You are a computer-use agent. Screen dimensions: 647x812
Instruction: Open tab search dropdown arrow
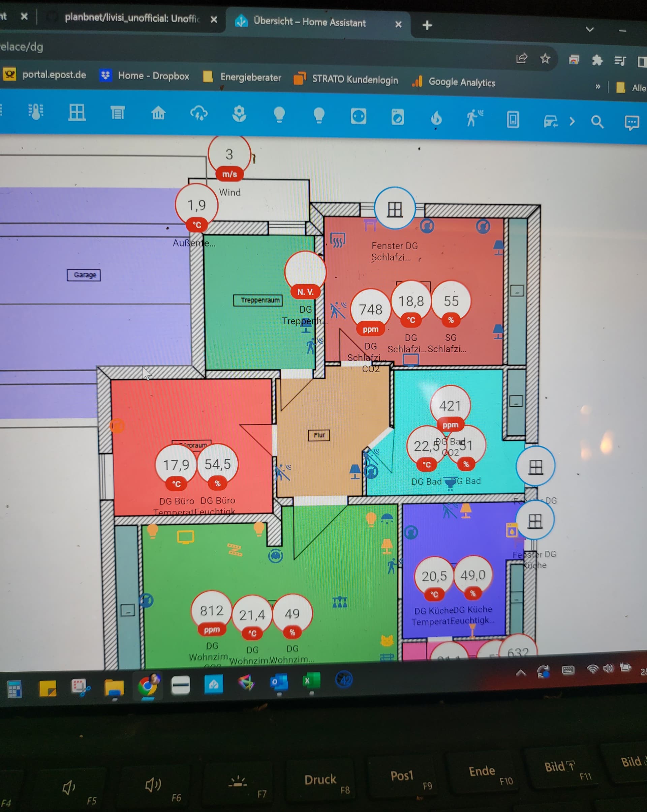[x=590, y=29]
